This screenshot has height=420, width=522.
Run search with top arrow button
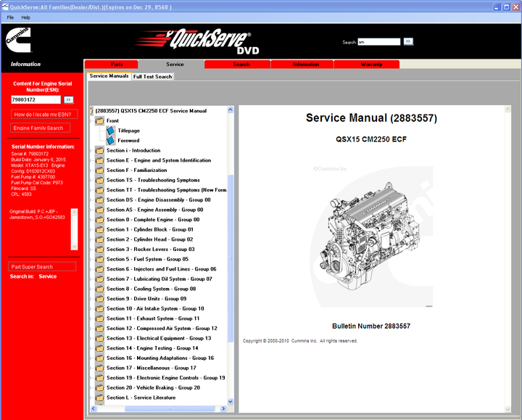(x=408, y=41)
